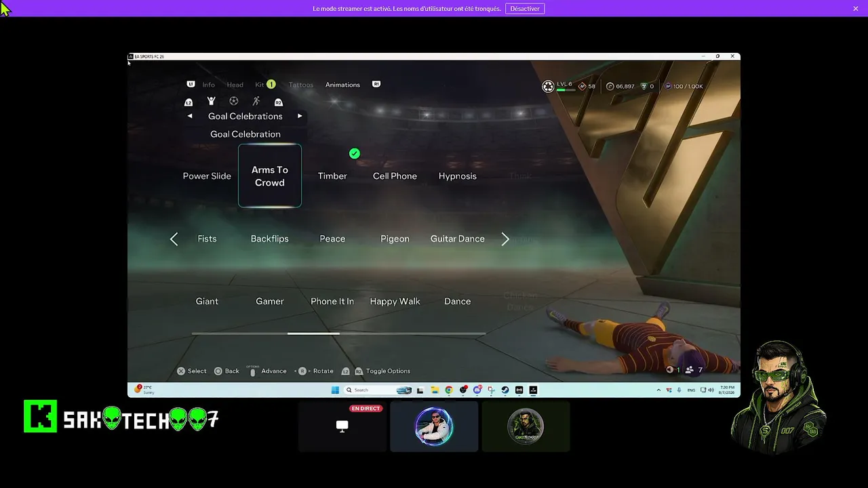Show next page of celebrations
This screenshot has height=488, width=868.
505,239
